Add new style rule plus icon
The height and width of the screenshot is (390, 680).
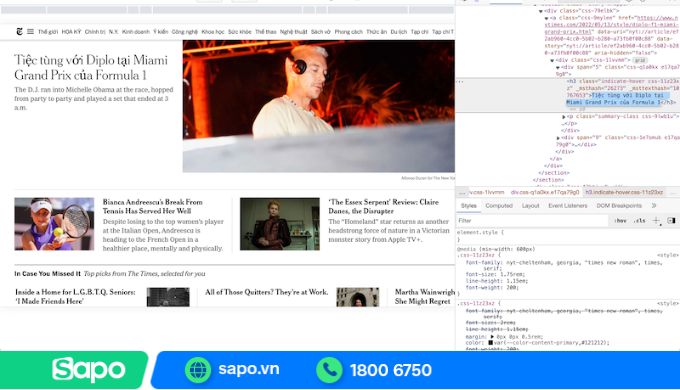point(656,221)
